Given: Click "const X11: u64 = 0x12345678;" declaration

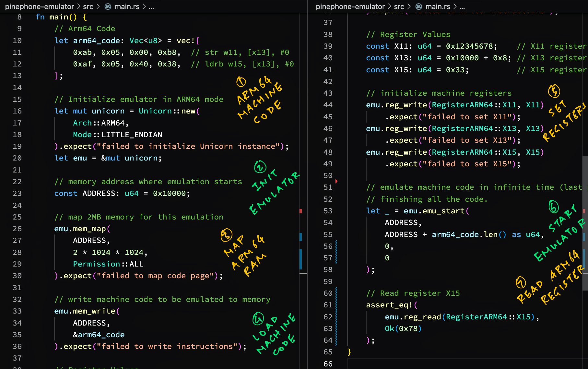Looking at the screenshot, I should pyautogui.click(x=431, y=46).
